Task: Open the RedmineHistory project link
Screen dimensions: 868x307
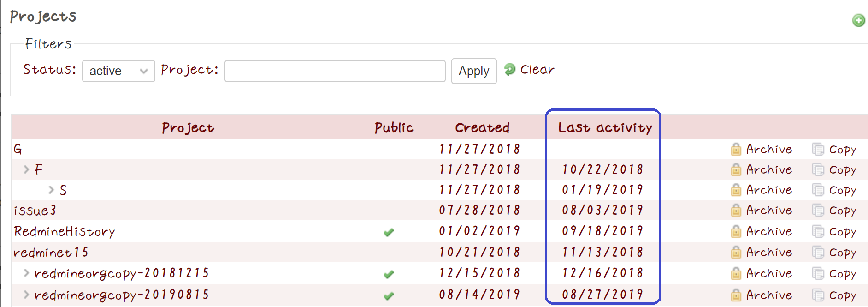Action: click(65, 231)
